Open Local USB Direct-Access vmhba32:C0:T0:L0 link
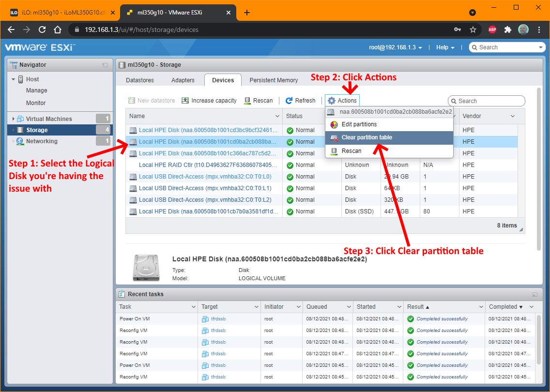 (205, 176)
